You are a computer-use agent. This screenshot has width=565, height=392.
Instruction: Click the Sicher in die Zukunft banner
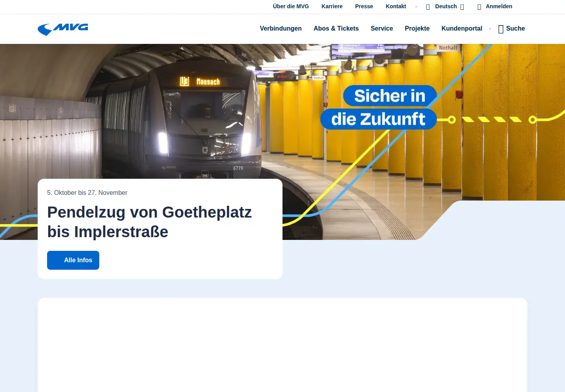(379, 107)
